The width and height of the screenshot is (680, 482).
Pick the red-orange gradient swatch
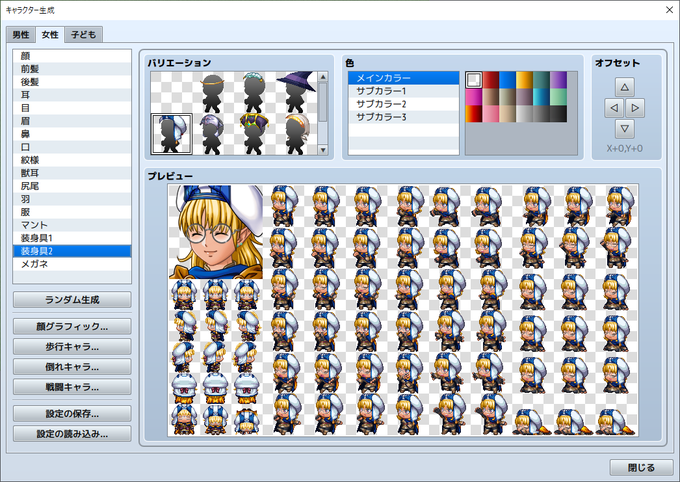(474, 114)
